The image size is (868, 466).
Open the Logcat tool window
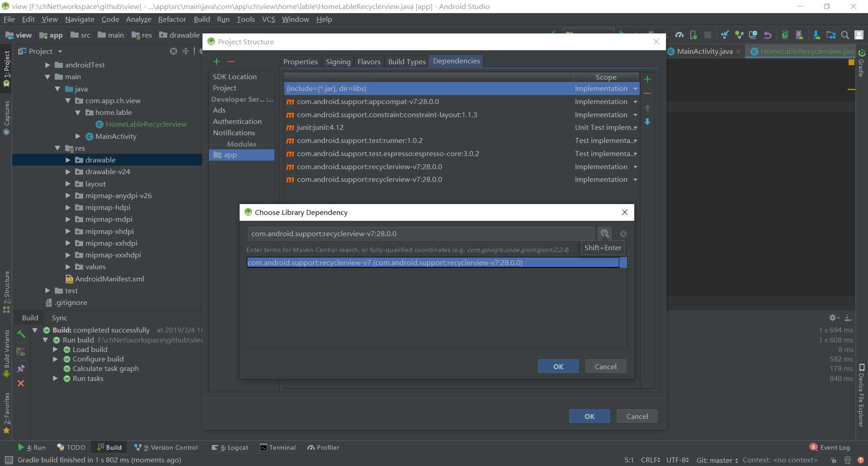[x=230, y=447]
